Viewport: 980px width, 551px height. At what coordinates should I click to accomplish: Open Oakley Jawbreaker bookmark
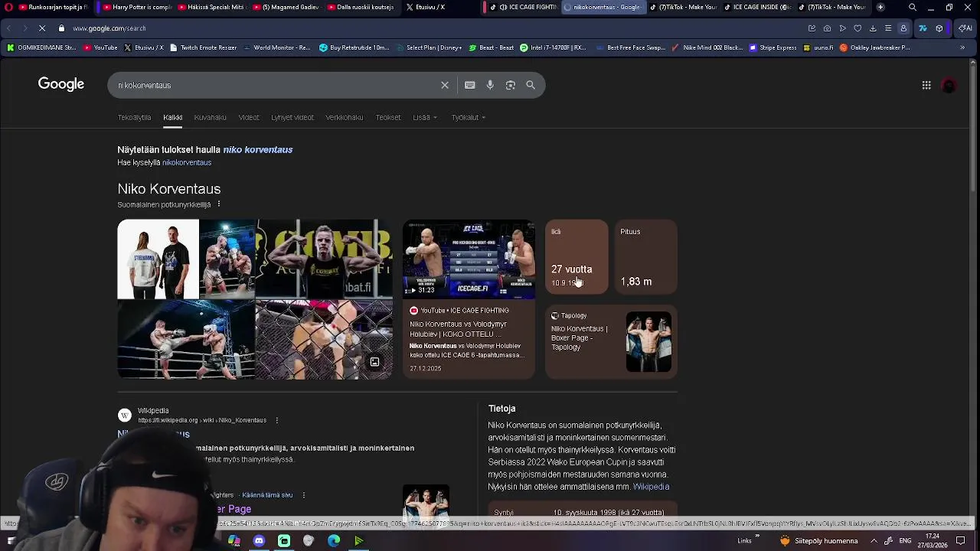tap(874, 47)
